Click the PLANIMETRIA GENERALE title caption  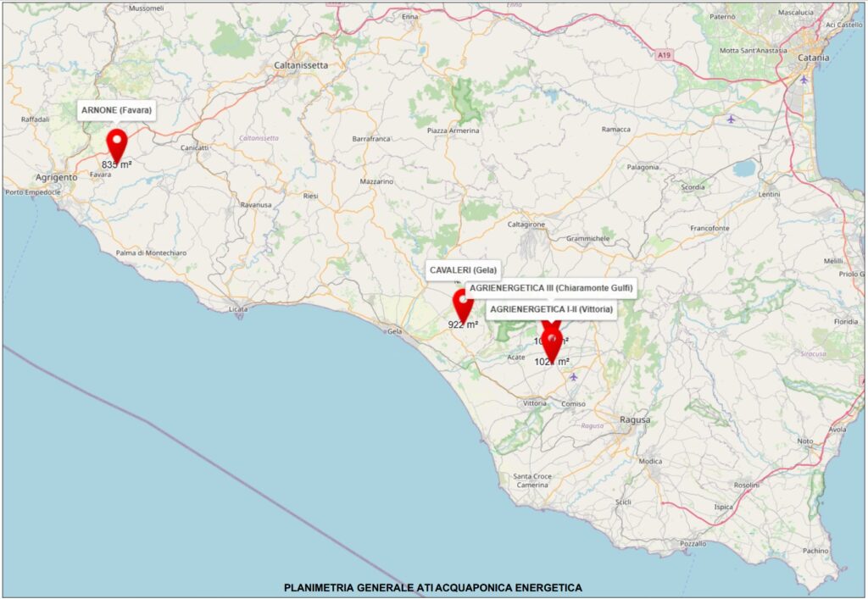[x=433, y=587]
